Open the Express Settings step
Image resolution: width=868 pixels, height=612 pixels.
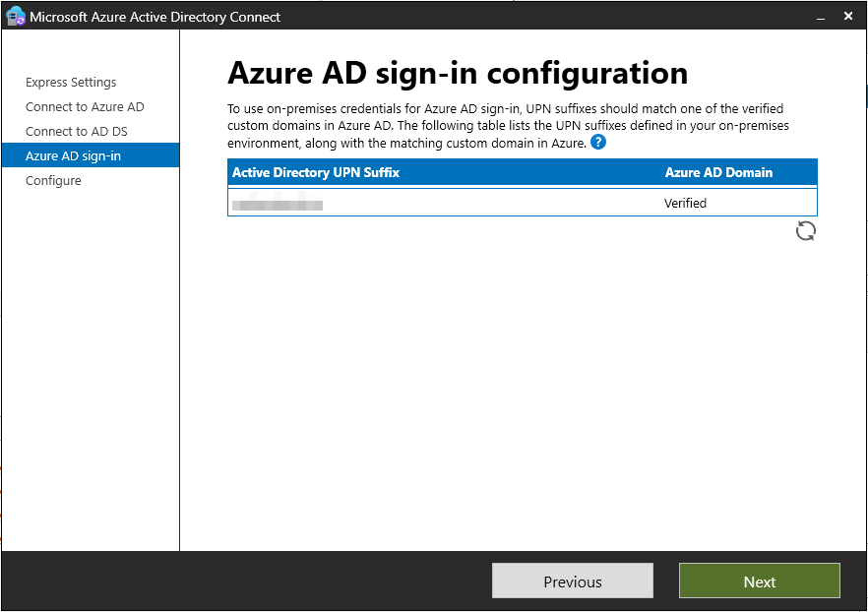click(71, 82)
